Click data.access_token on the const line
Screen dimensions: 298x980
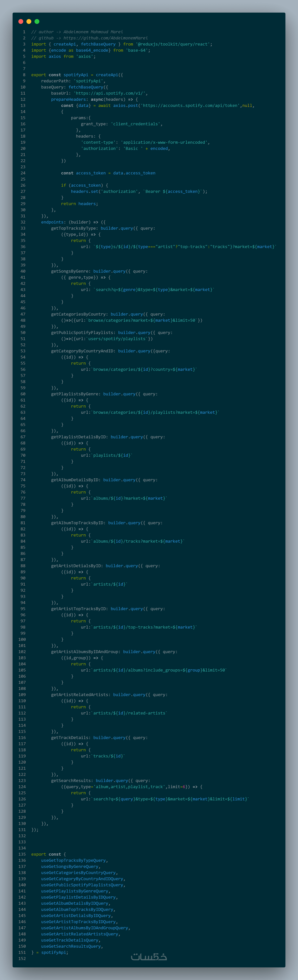(134, 173)
